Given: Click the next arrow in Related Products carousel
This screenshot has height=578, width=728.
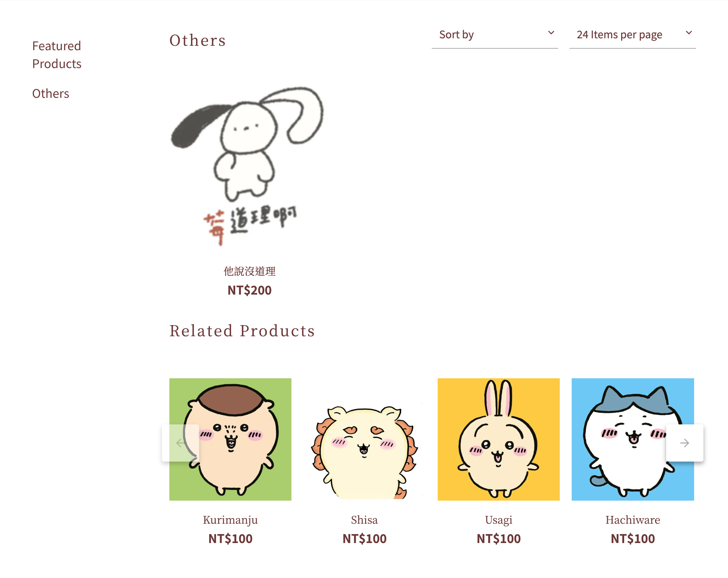Looking at the screenshot, I should pos(684,443).
